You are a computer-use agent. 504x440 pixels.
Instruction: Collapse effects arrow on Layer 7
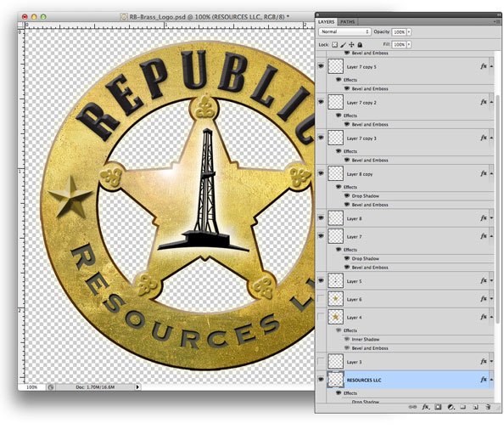point(491,236)
